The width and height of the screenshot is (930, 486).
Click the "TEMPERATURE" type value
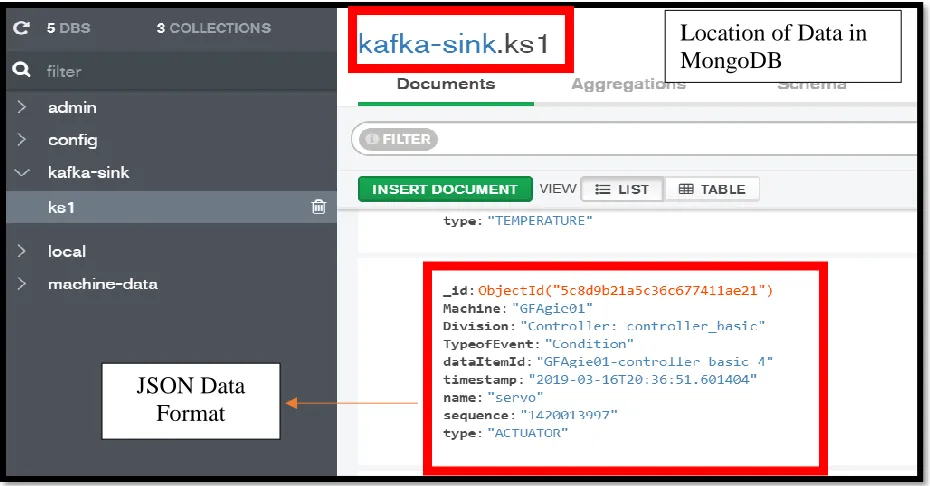coord(540,221)
